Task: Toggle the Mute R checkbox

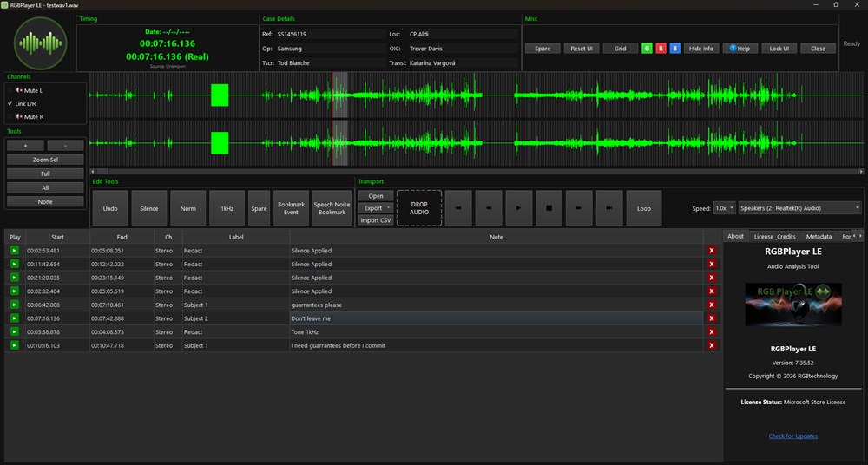Action: [10, 117]
